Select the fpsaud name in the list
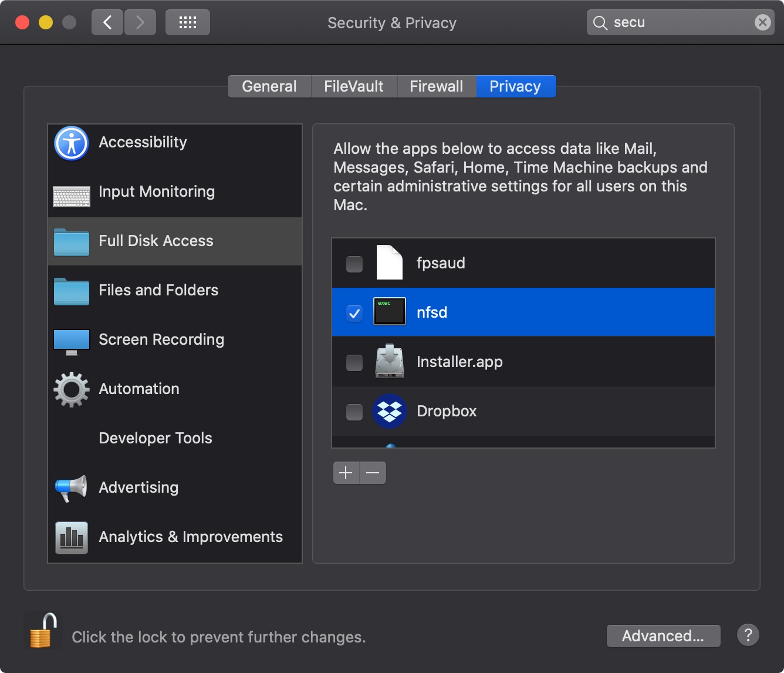This screenshot has width=784, height=673. click(x=441, y=263)
